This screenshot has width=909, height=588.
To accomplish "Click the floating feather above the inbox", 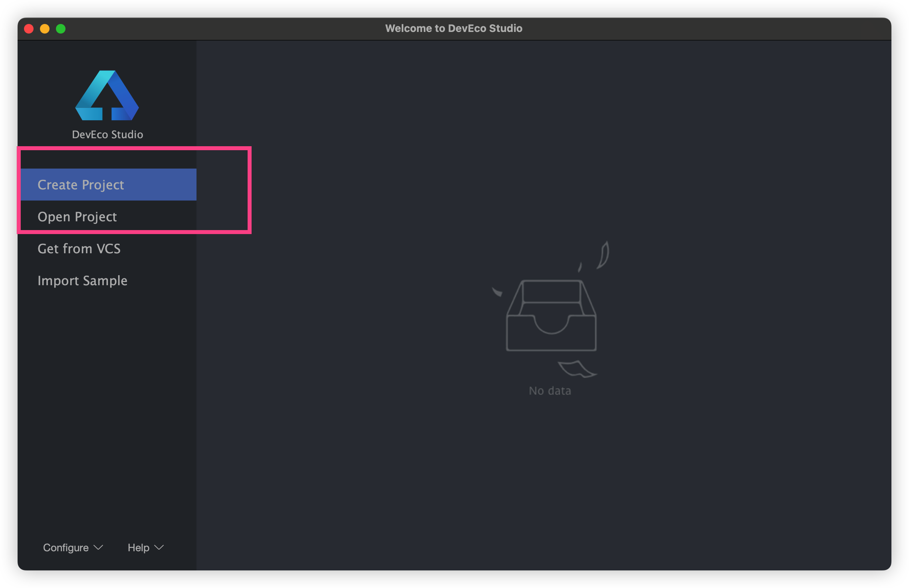I will pos(603,256).
